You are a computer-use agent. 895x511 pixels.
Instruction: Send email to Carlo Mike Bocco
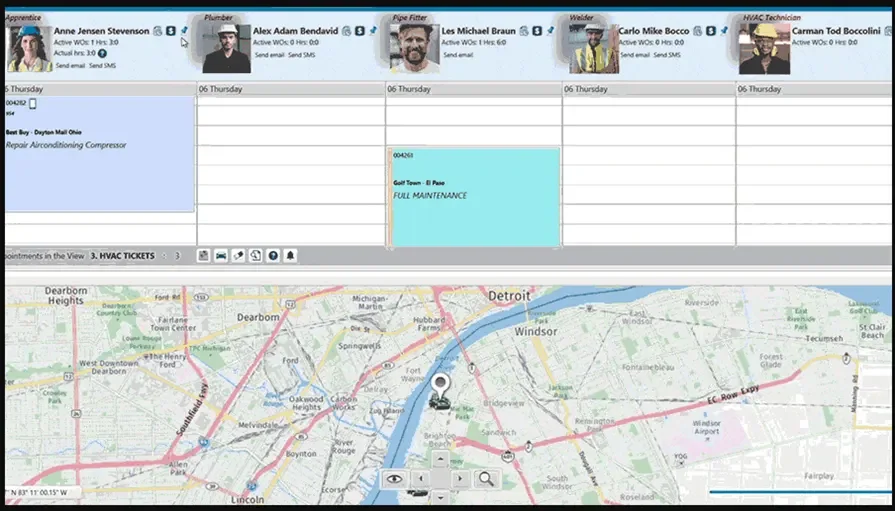coord(635,55)
